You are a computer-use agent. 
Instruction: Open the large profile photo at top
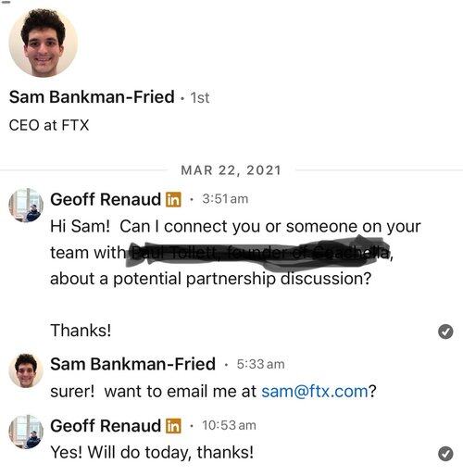44,43
